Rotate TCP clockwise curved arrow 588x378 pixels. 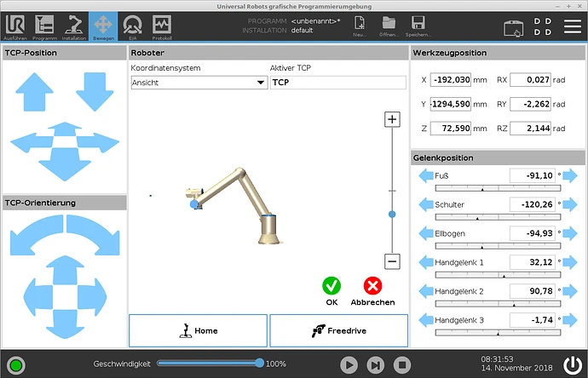coord(94,235)
